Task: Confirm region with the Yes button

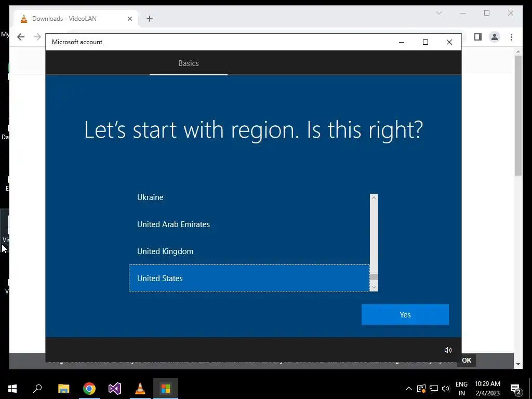Action: [405, 314]
